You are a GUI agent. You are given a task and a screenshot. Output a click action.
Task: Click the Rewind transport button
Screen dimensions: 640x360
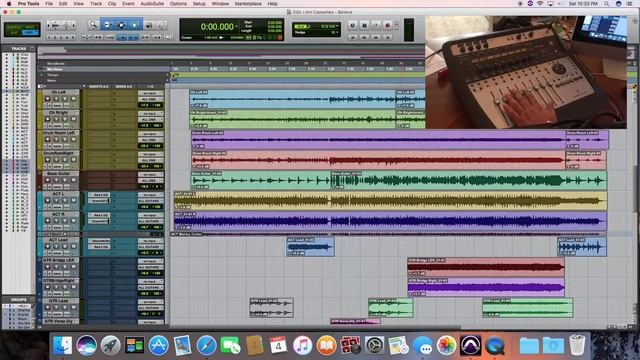pyautogui.click(x=364, y=38)
